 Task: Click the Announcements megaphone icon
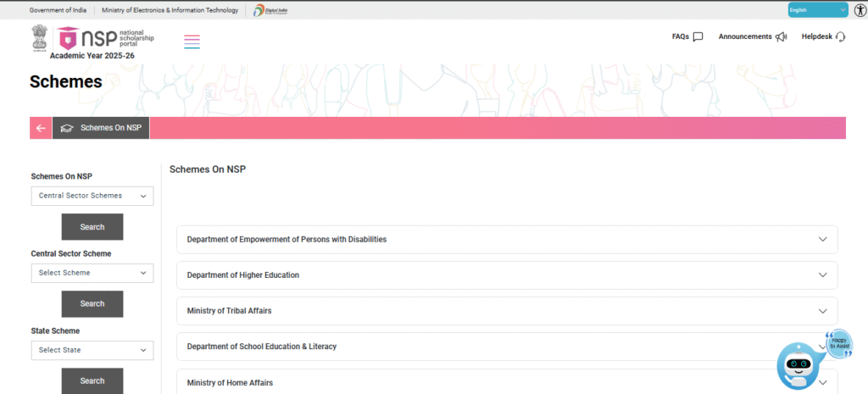781,37
